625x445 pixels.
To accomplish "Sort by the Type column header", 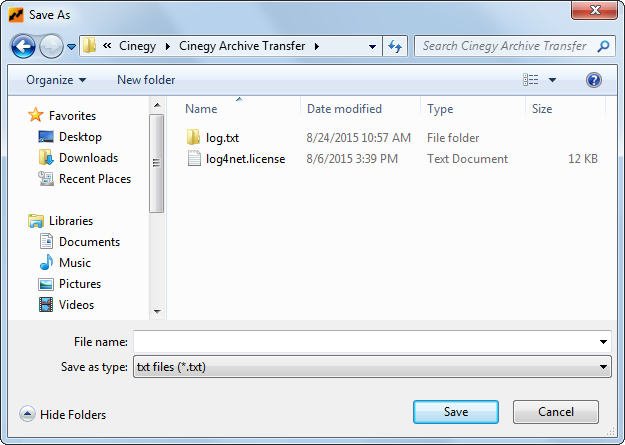I will tap(440, 109).
